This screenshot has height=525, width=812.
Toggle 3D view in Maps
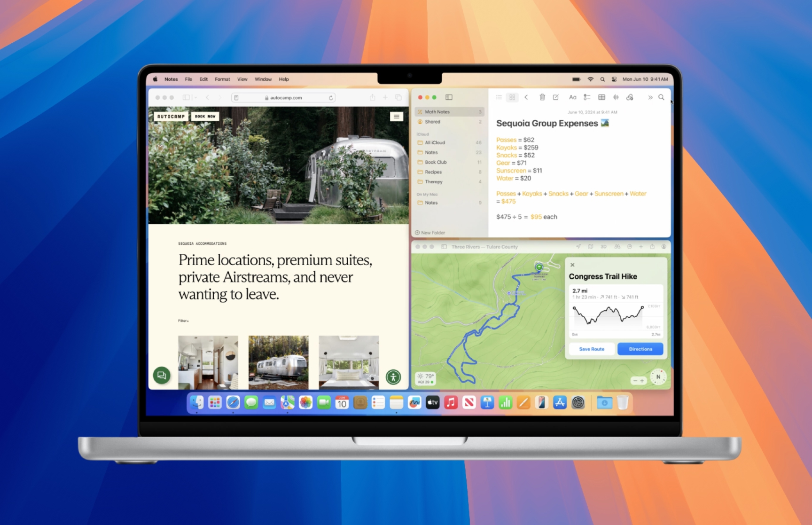(x=603, y=246)
